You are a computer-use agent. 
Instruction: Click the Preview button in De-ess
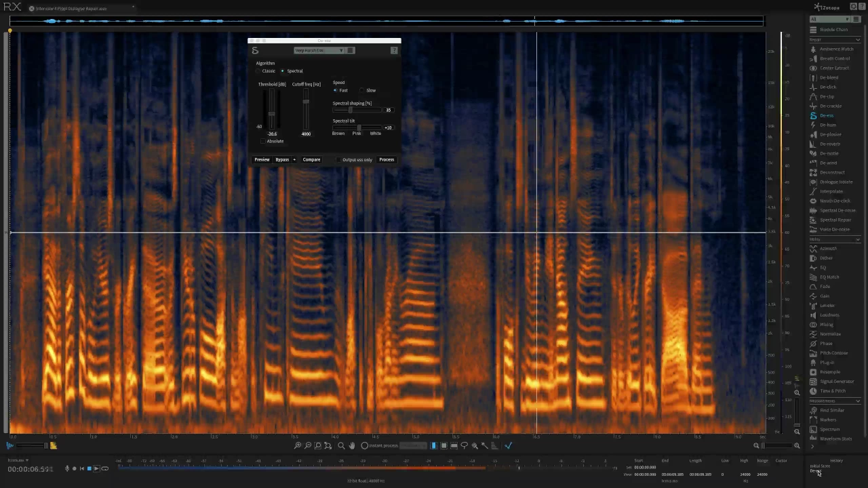tap(262, 159)
